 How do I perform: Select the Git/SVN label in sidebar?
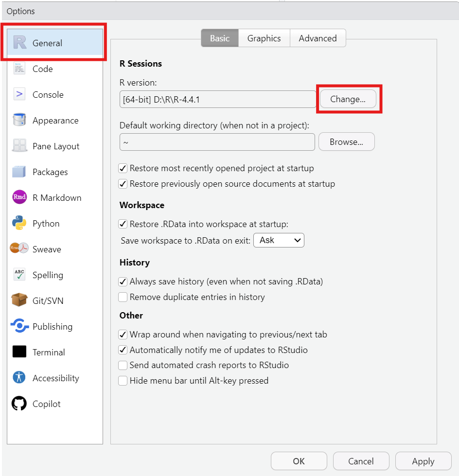48,301
